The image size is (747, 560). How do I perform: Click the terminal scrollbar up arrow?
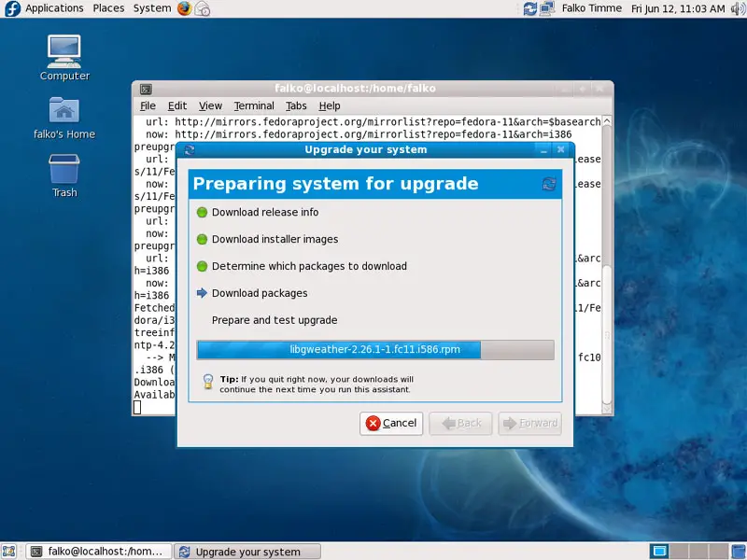click(x=607, y=121)
